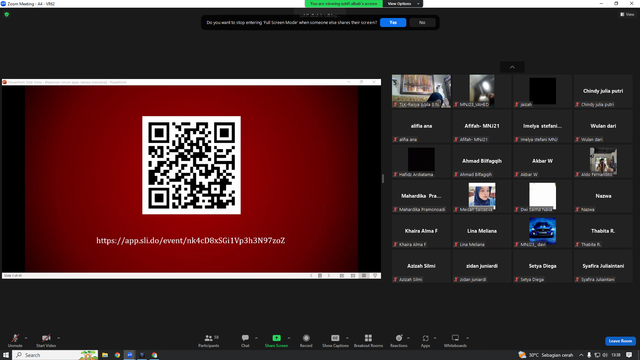Select Afifah- MNJ21 participant tile
The image size is (640, 360).
(x=482, y=126)
